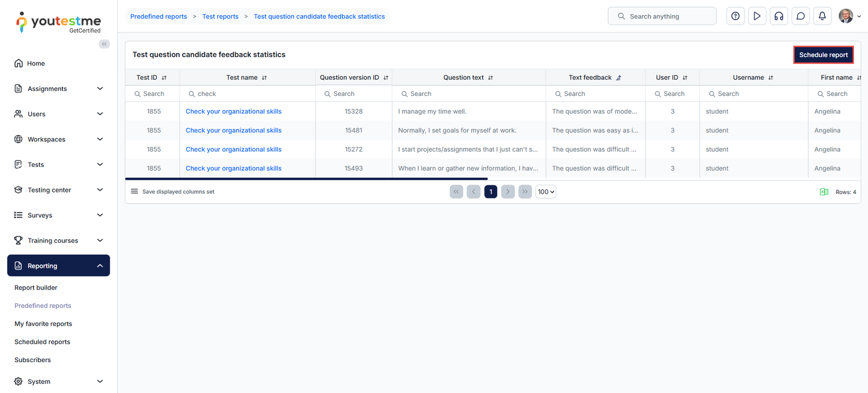Open the user profile avatar menu
The width and height of the screenshot is (868, 393).
click(849, 16)
